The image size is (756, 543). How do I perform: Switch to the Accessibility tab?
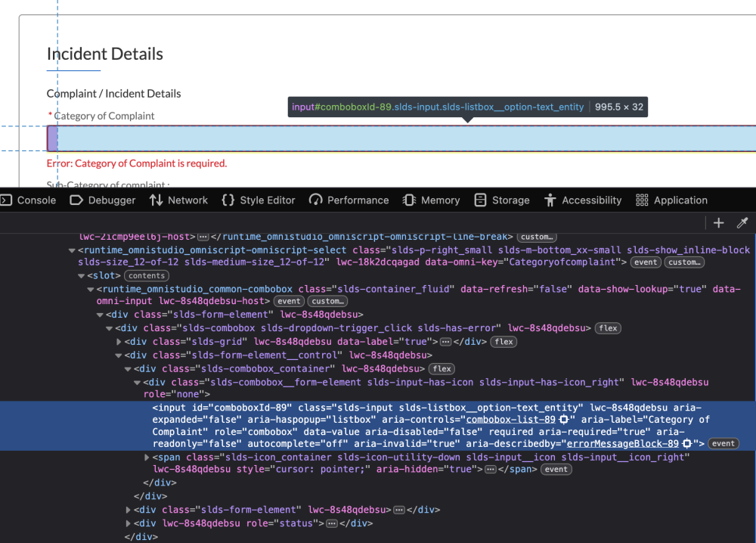(x=583, y=200)
